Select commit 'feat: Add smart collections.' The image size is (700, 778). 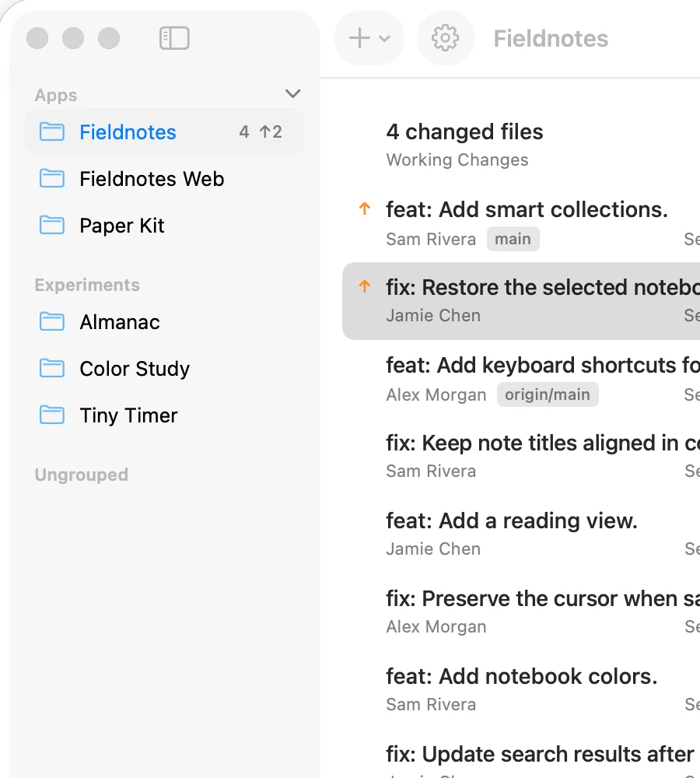pos(521,223)
